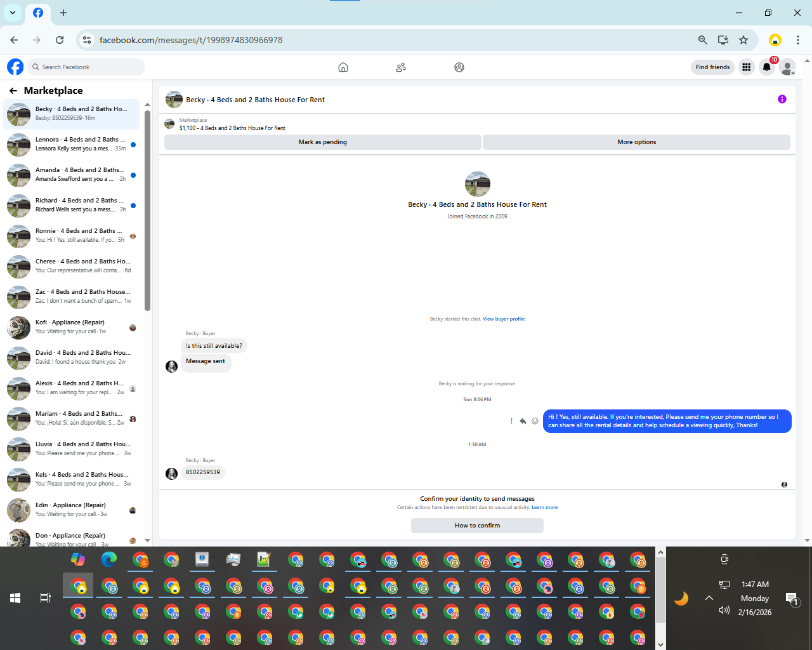812x650 pixels.
Task: Open the Richard Wells conversation
Action: coord(71,205)
